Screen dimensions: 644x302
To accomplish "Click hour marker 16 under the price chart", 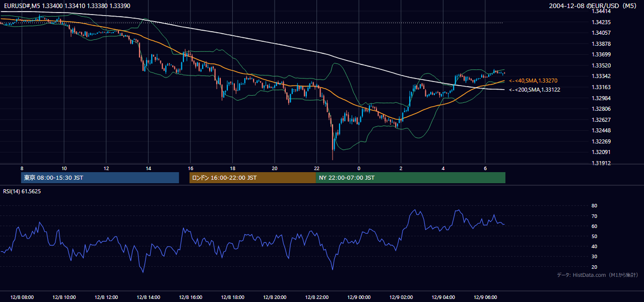I will [190, 168].
